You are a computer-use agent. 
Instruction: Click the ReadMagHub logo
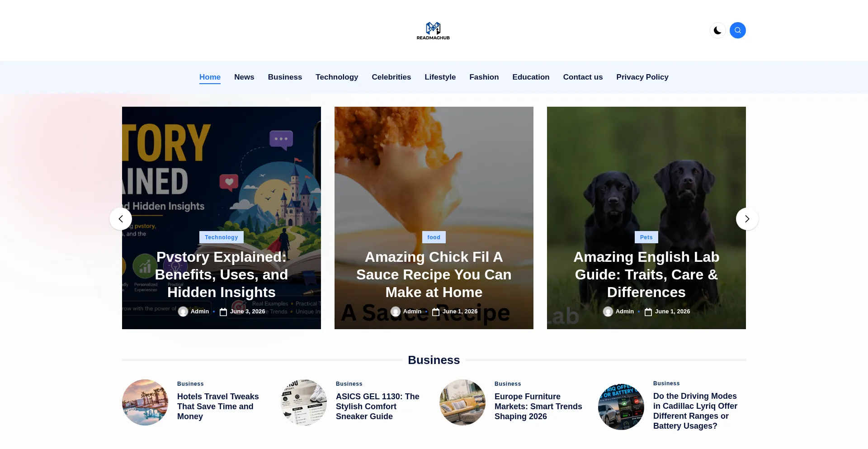click(433, 31)
